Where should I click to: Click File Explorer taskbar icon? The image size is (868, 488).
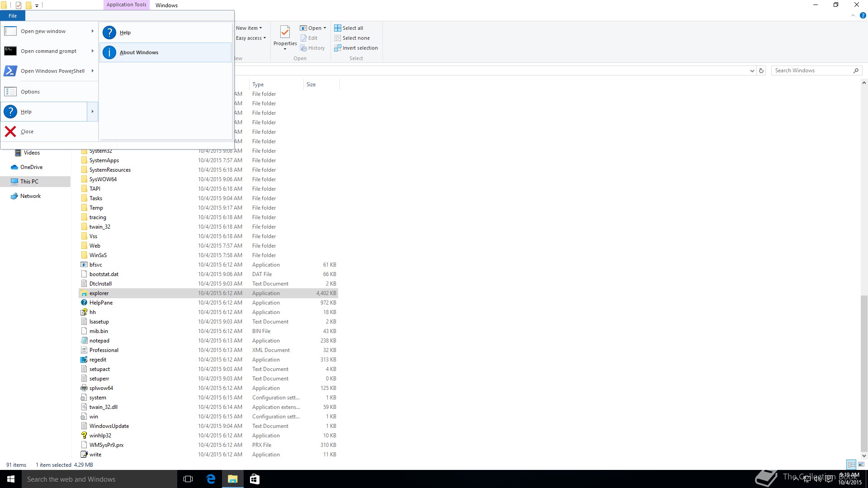click(x=232, y=479)
